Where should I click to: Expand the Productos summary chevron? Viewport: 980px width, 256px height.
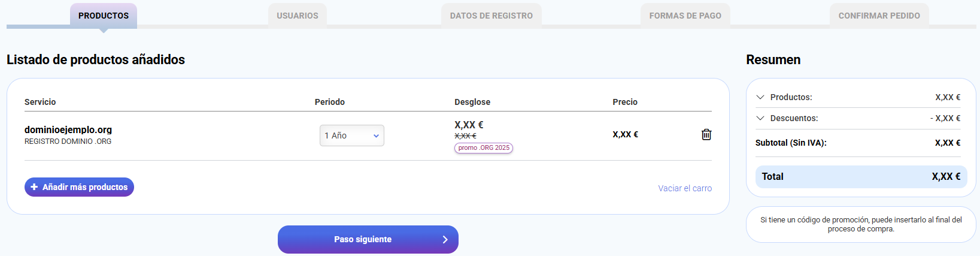pyautogui.click(x=760, y=97)
